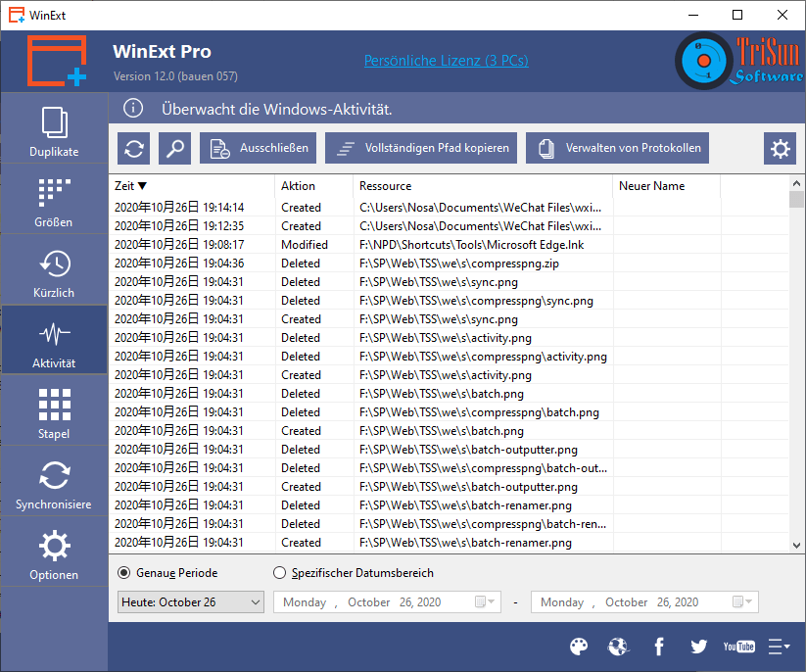Open the Persönliche Lizenz (3 PCs) link
The height and width of the screenshot is (672, 806).
(447, 61)
